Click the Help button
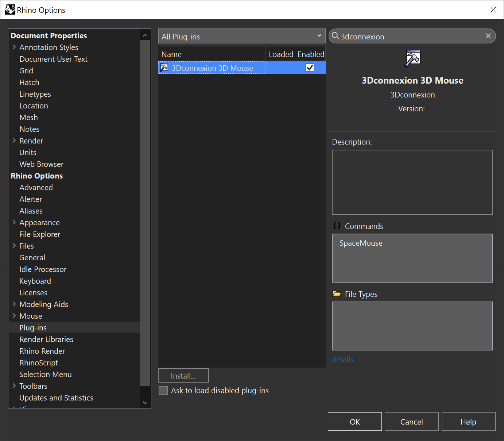The height and width of the screenshot is (441, 504). (x=469, y=422)
